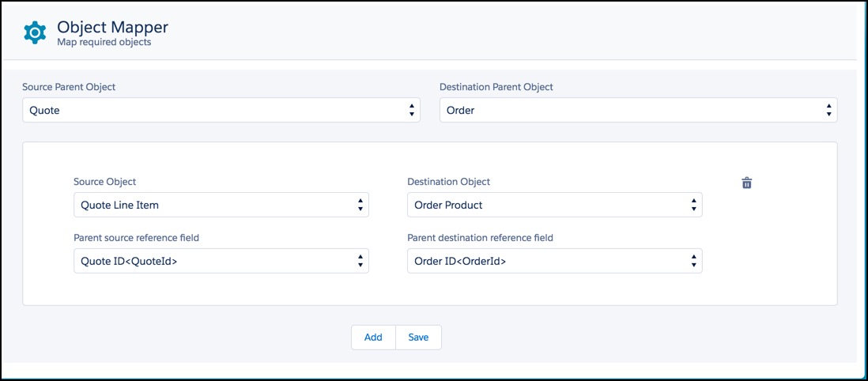Viewport: 868px width, 381px height.
Task: Open the Destination Parent Object dropdown showing Order
Action: coord(638,110)
